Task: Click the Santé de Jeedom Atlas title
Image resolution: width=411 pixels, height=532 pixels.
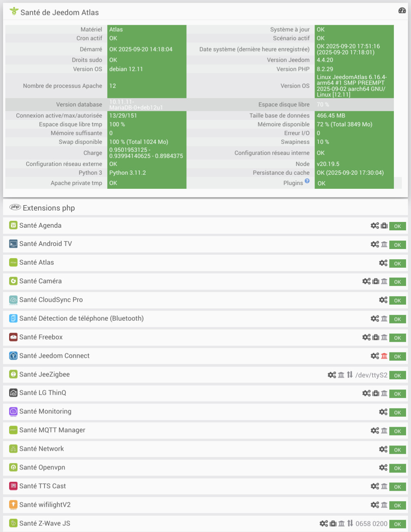Action: [x=59, y=13]
